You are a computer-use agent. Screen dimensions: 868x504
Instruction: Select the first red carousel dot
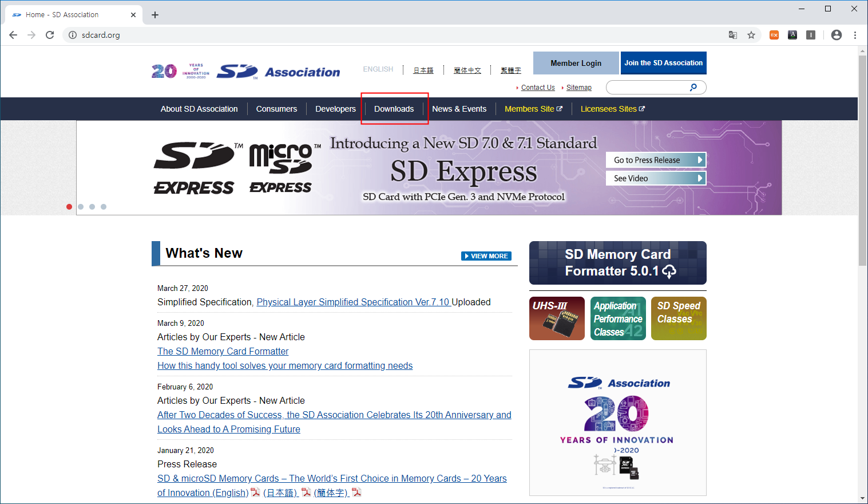(x=69, y=207)
